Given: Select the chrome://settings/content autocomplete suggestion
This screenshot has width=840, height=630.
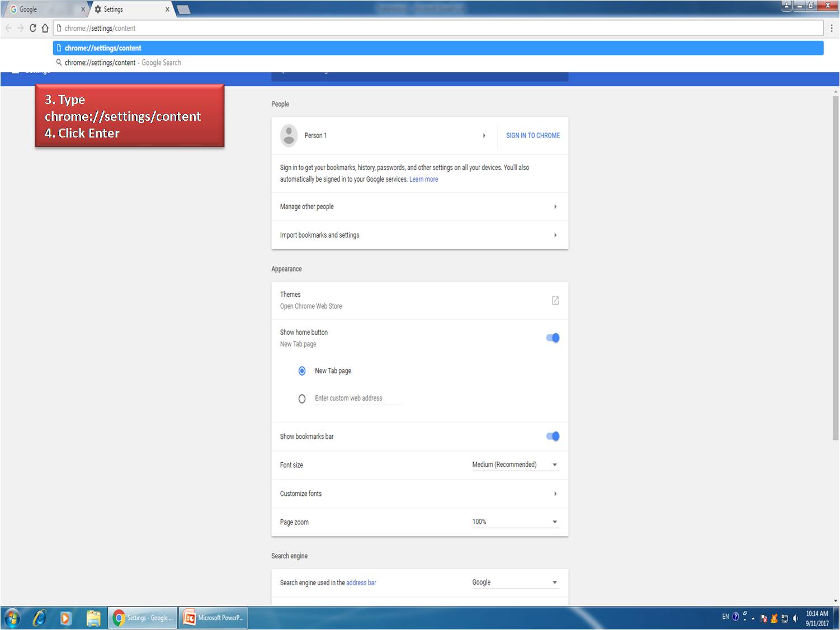Looking at the screenshot, I should pos(438,48).
